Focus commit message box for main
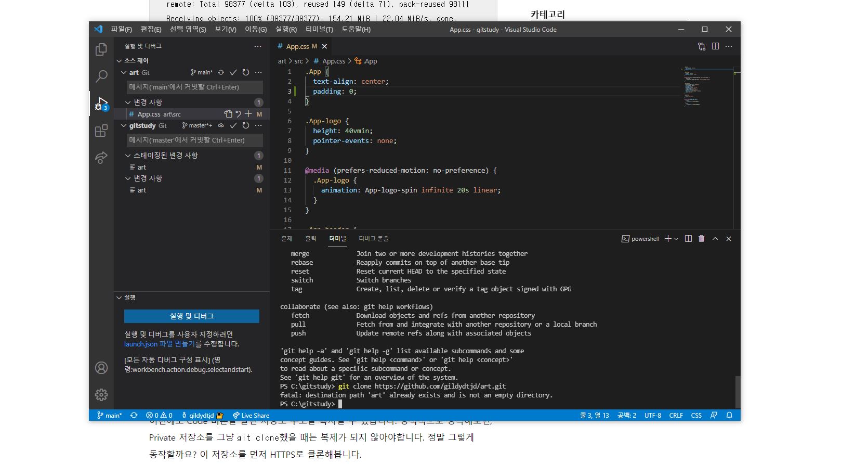 click(195, 87)
